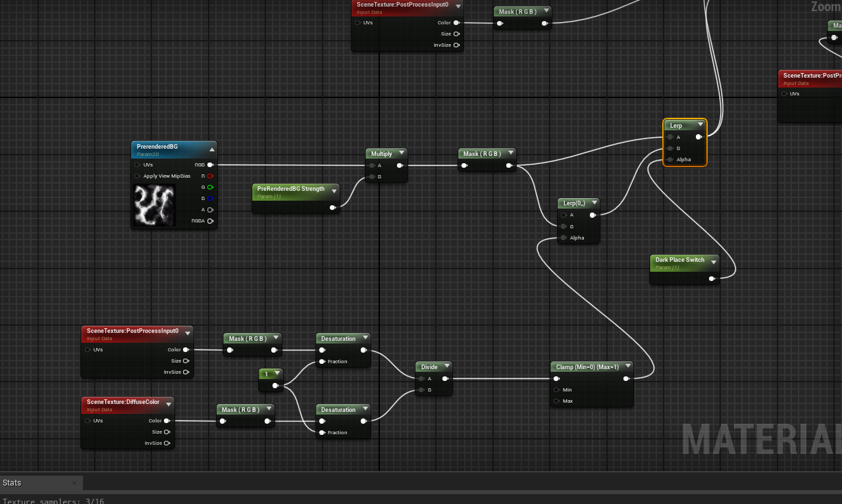Click the green G output pin on PrerenderedBG

[211, 187]
